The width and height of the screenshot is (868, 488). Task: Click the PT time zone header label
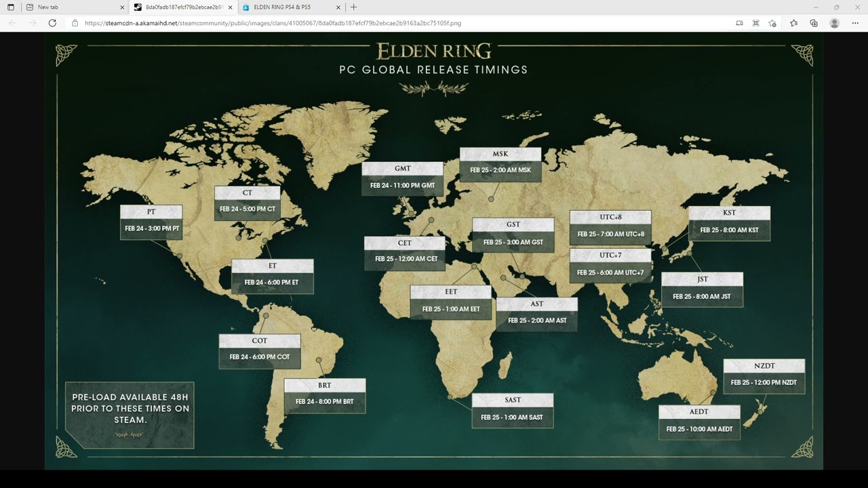pyautogui.click(x=151, y=212)
